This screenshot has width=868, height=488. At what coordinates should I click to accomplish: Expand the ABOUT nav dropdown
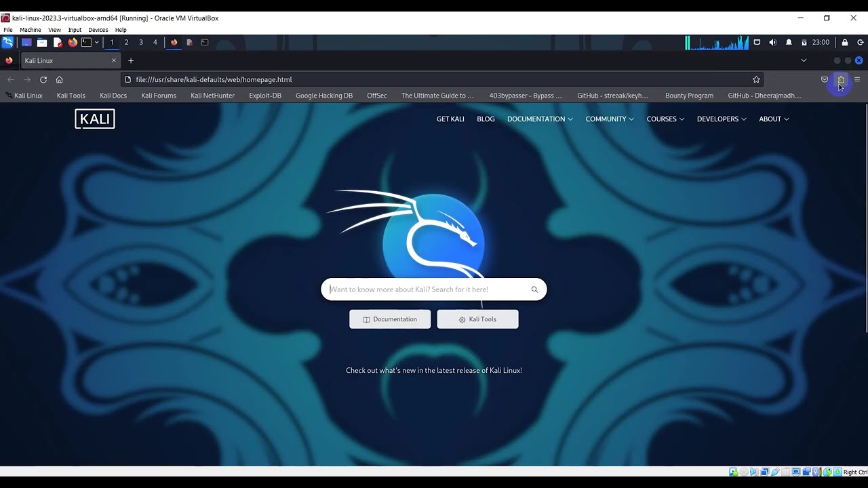pyautogui.click(x=774, y=119)
